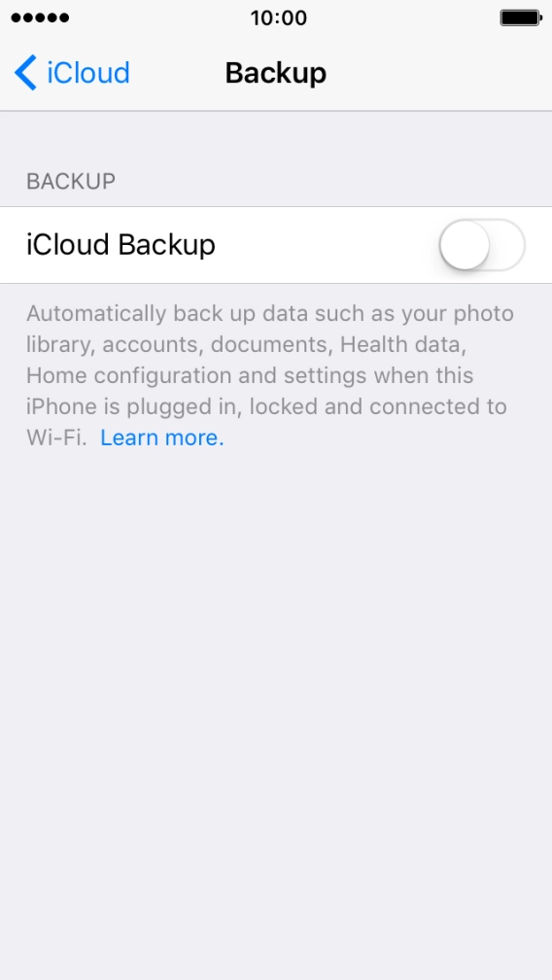Tap the word 'Wi-Fi' before Learn more
Image resolution: width=552 pixels, height=980 pixels.
(x=56, y=438)
